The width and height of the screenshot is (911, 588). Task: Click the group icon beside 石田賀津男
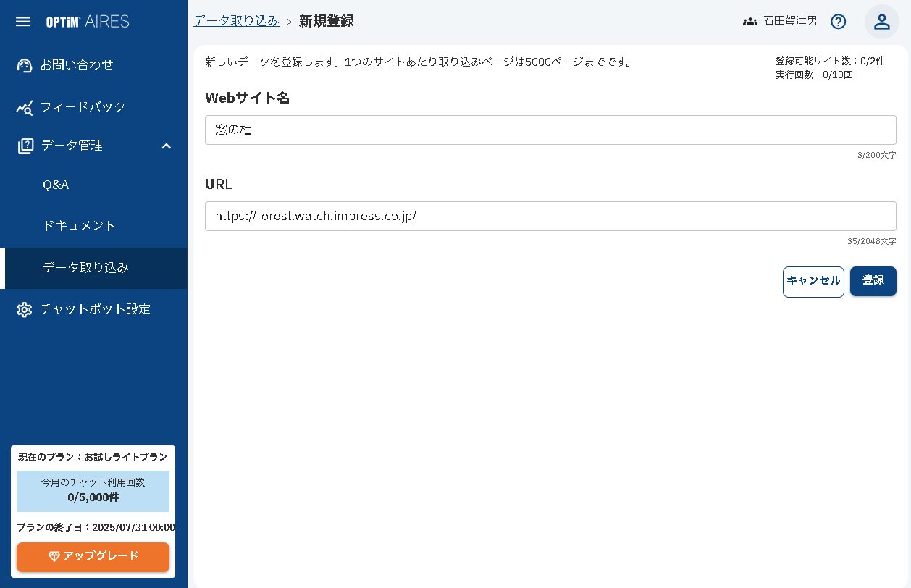pyautogui.click(x=750, y=21)
